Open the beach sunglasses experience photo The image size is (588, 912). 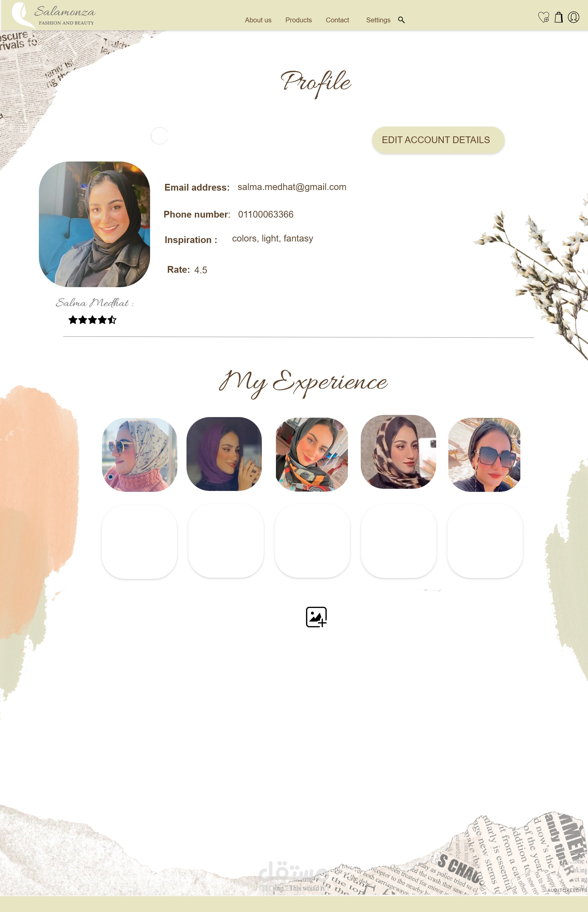tap(484, 454)
